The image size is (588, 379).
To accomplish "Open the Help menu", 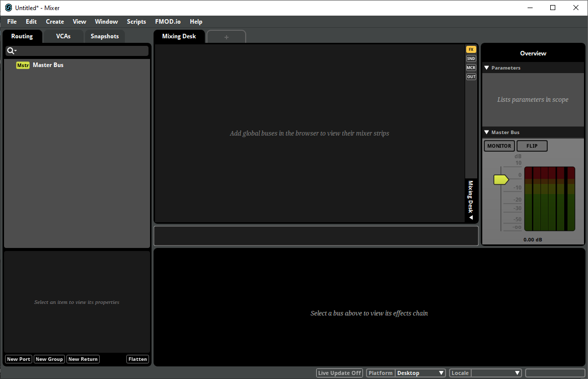I will pyautogui.click(x=196, y=22).
